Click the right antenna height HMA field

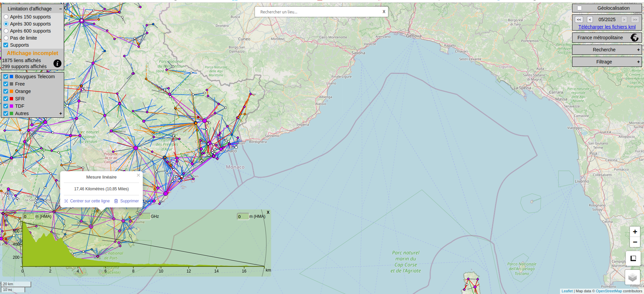(243, 216)
